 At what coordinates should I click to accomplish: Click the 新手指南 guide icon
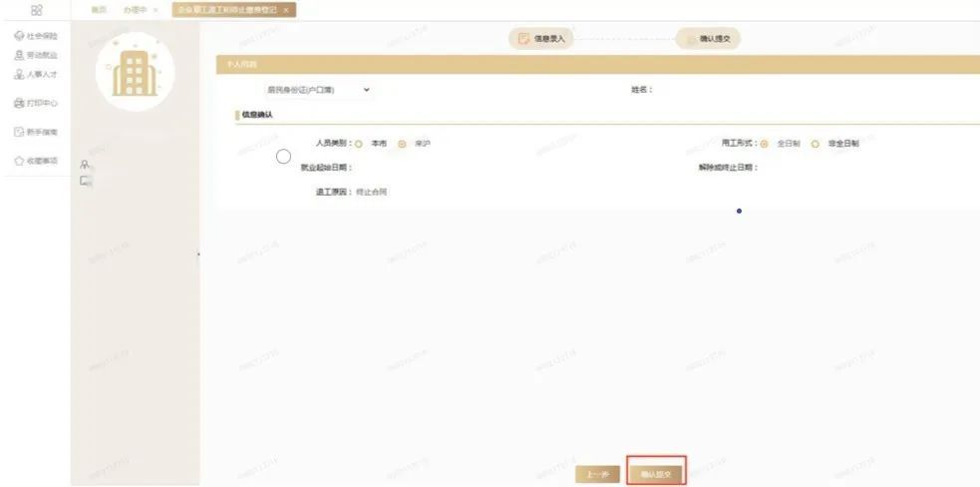(19, 132)
